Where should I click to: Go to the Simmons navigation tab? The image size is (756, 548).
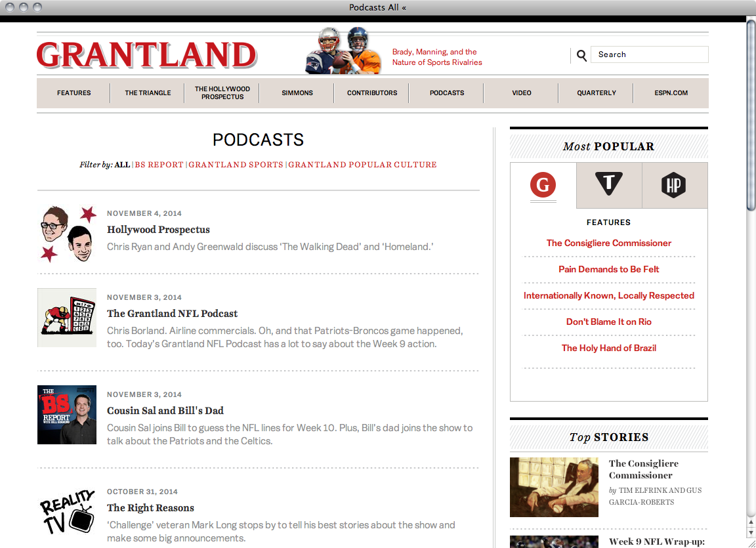point(297,93)
